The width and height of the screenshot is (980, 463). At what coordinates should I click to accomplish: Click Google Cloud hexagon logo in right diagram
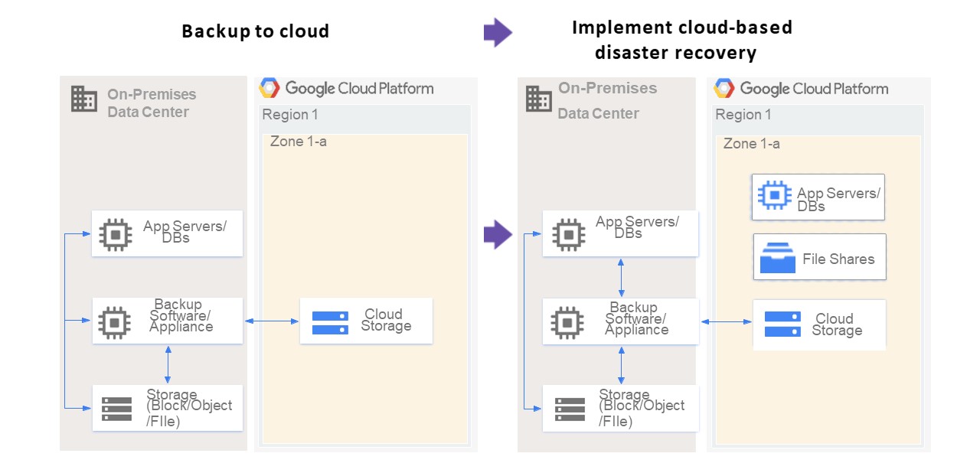click(724, 89)
